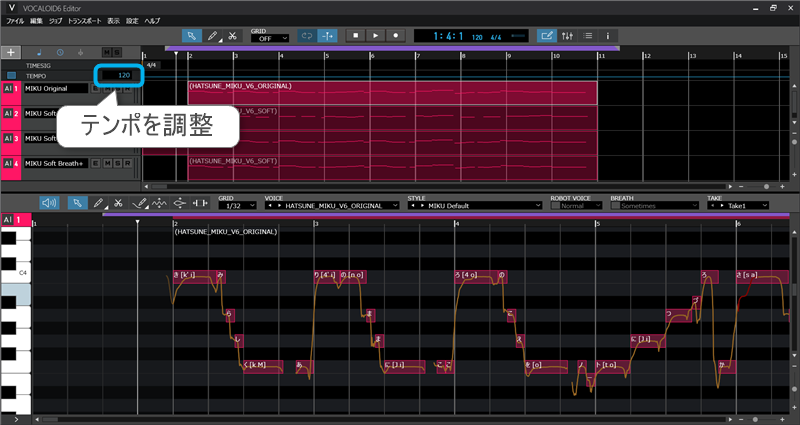The width and height of the screenshot is (800, 425).
Task: Toggle global Mute button above tracks
Action: [107, 53]
